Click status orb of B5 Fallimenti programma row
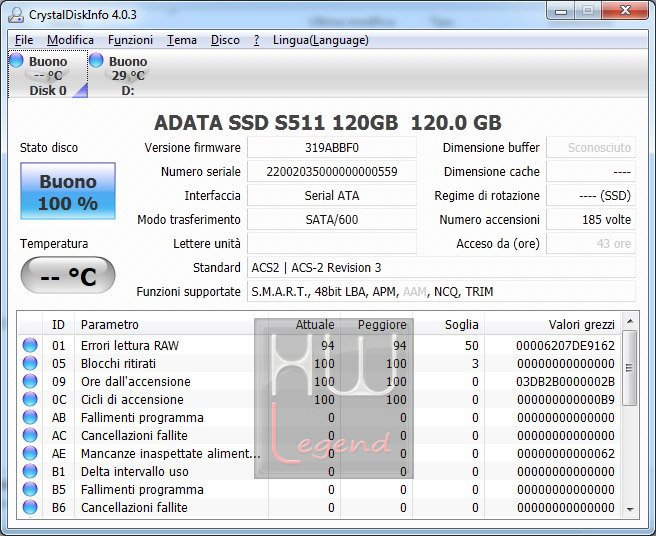Screen dimensions: 656x536 [x=30, y=489]
